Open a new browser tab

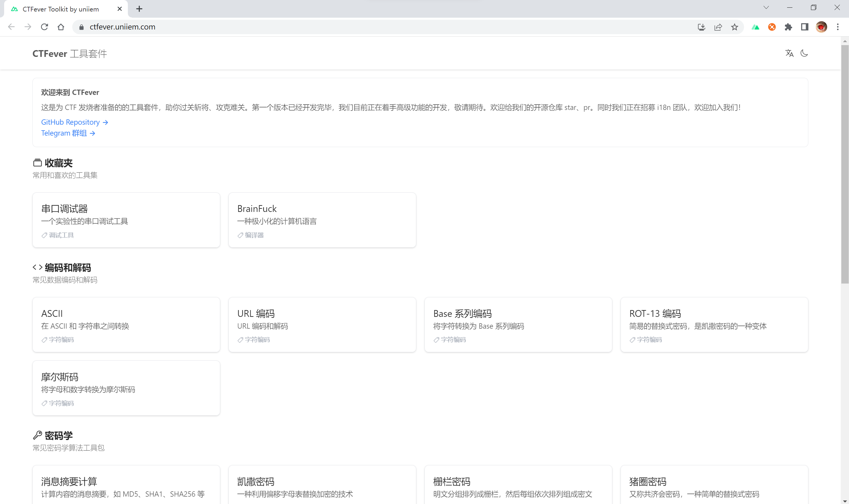pyautogui.click(x=139, y=9)
